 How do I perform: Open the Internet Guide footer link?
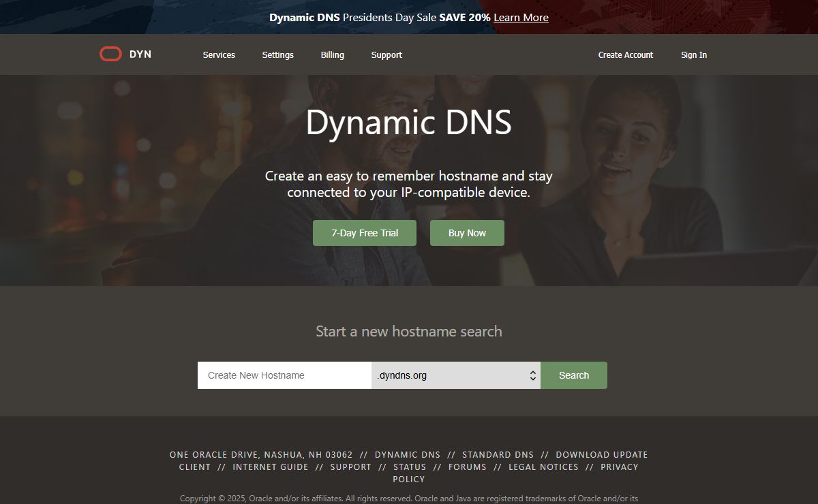coord(271,467)
